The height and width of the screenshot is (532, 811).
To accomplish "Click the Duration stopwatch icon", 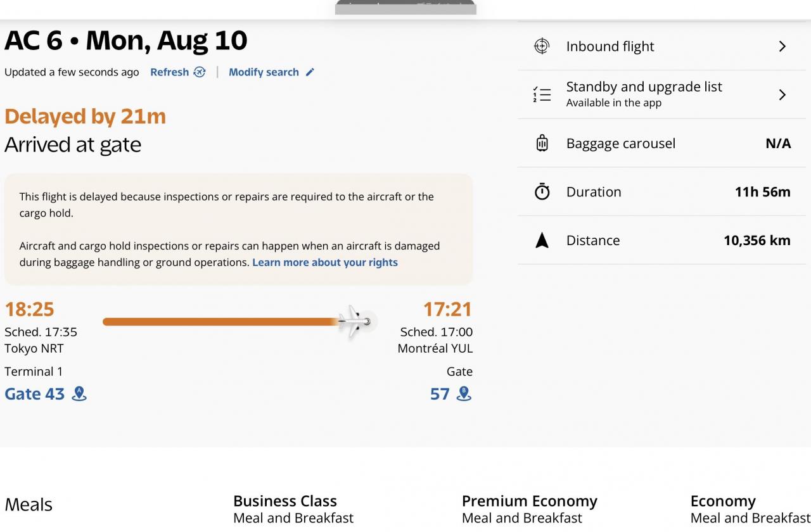I will click(x=542, y=192).
